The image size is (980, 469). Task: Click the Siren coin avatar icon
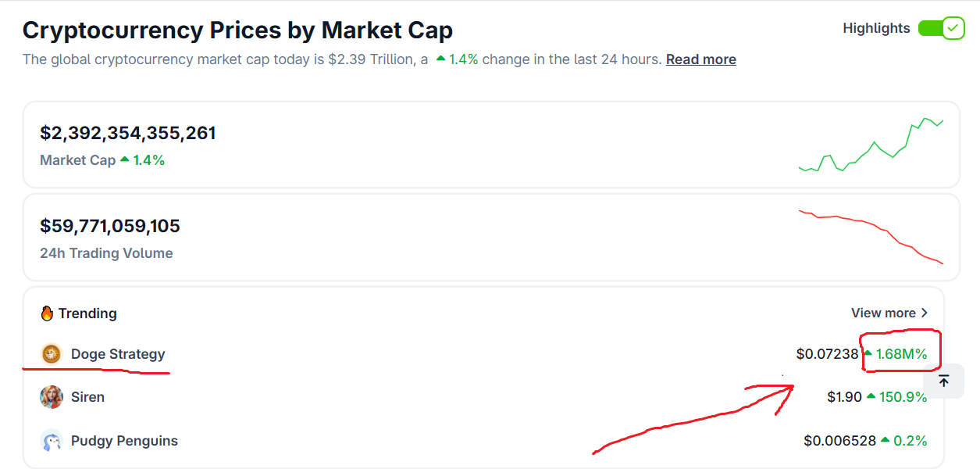point(52,397)
